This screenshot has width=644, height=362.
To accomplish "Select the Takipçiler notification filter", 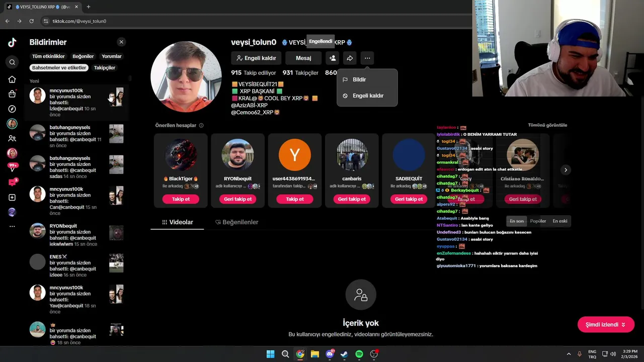I will pyautogui.click(x=105, y=67).
